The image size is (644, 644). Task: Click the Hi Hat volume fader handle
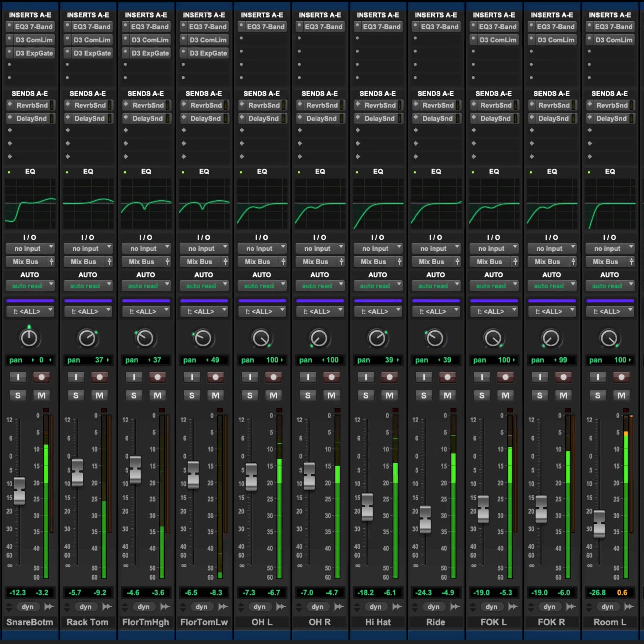coord(367,507)
